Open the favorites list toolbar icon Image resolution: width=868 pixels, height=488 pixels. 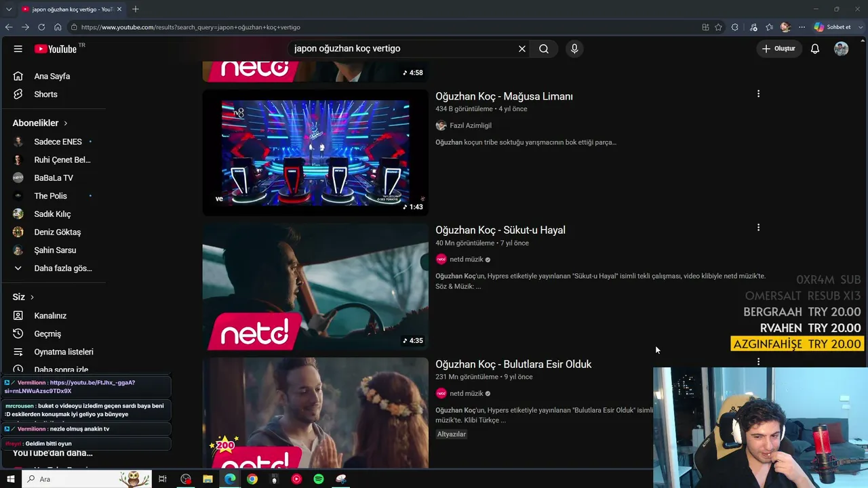pyautogui.click(x=769, y=27)
